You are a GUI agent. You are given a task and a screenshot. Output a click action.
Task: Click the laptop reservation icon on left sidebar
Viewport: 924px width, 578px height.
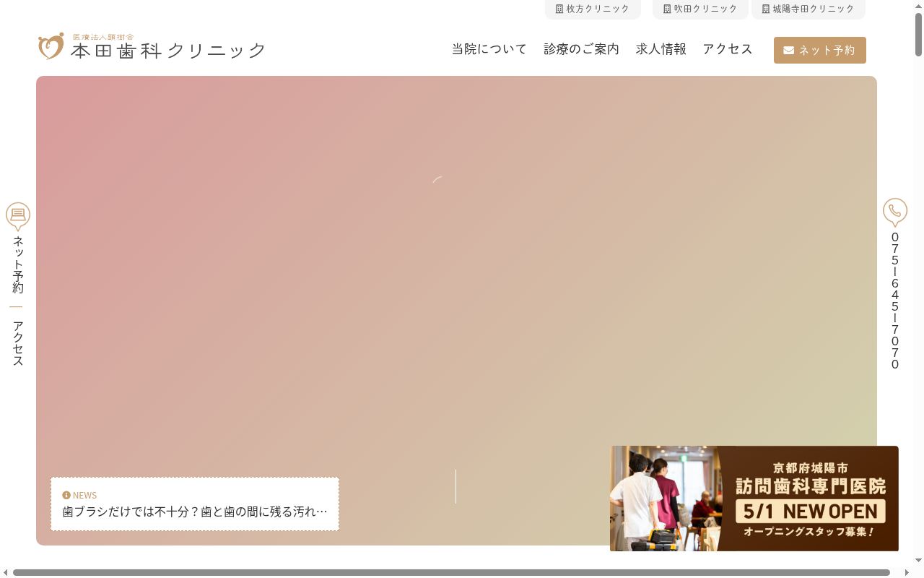(x=18, y=216)
